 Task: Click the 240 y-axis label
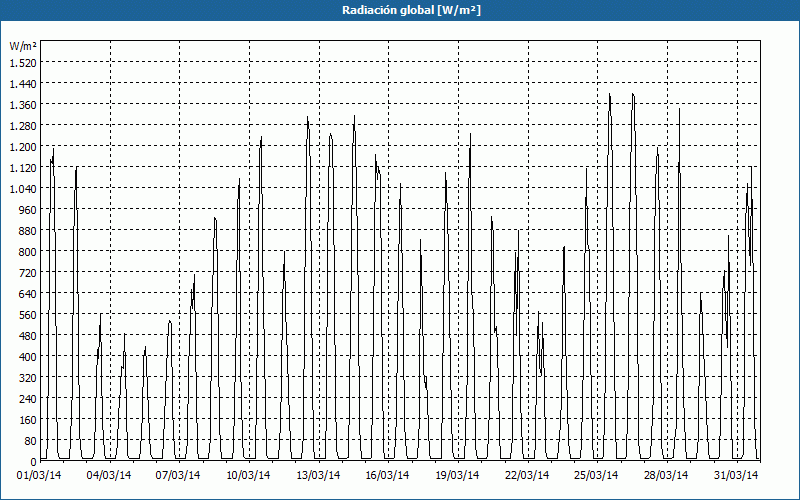28,399
